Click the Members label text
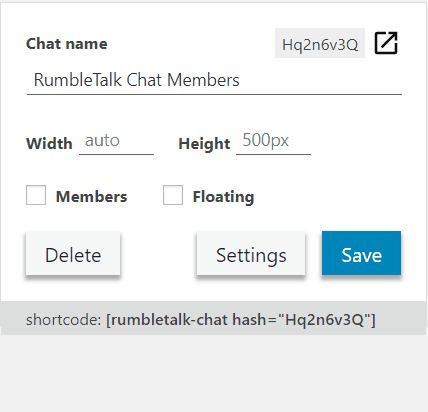The image size is (428, 412). pyautogui.click(x=91, y=196)
